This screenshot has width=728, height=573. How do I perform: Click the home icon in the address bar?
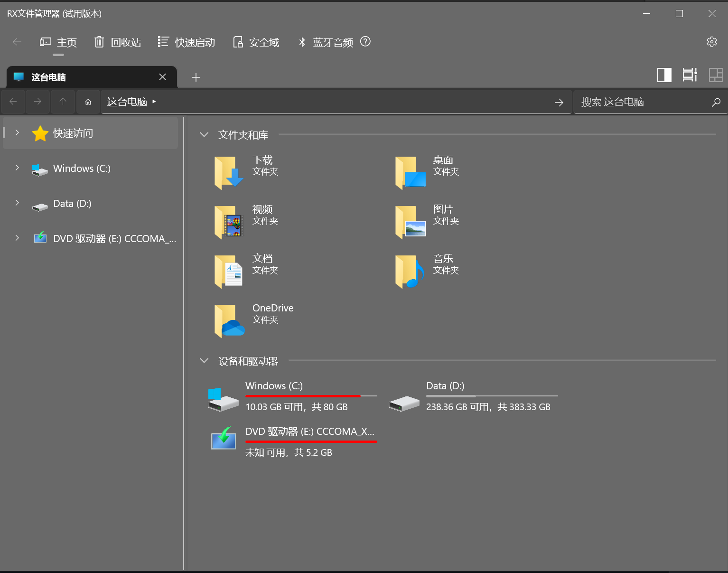pos(88,102)
